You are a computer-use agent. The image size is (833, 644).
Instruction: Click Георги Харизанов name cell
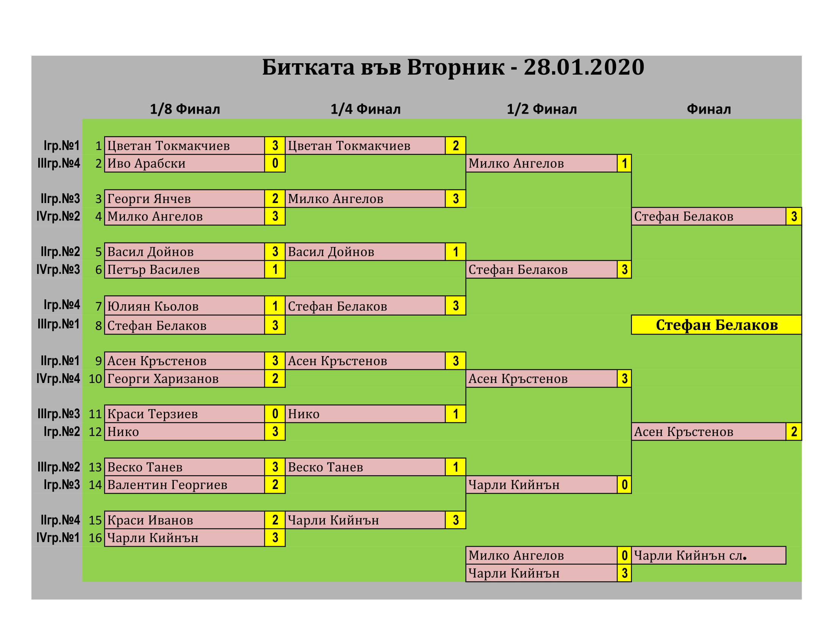pos(184,378)
